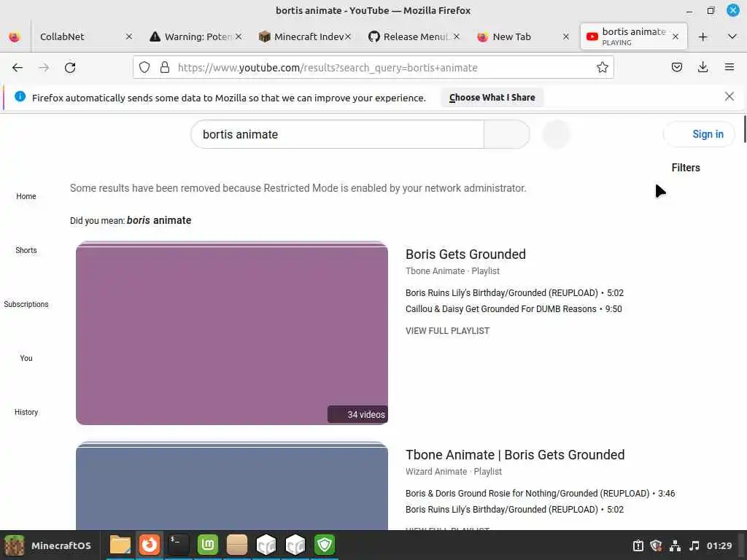This screenshot has width=747, height=560.
Task: Open a new tab with plus button
Action: [703, 36]
